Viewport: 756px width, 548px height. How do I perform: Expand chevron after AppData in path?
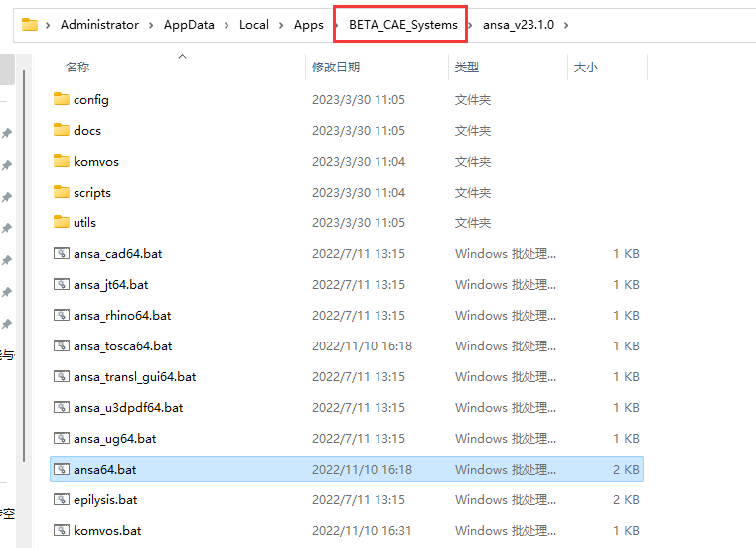pyautogui.click(x=227, y=25)
